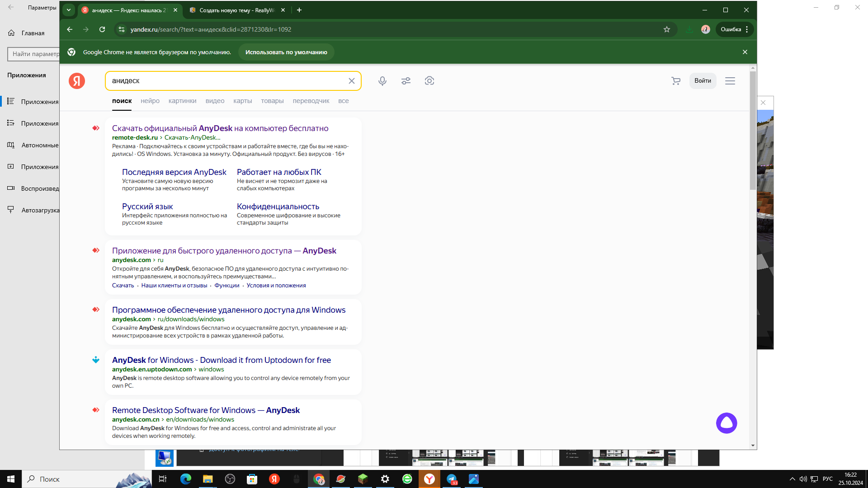Open the 'Последняя версия AnyDesk' sitelink
Viewport: 868px width, 488px height.
tap(174, 172)
